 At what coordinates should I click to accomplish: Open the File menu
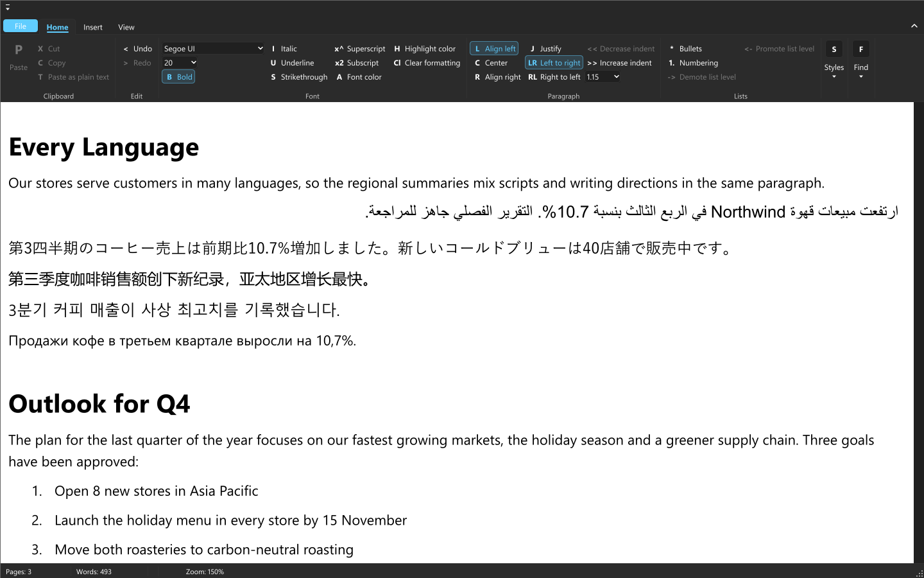point(21,26)
